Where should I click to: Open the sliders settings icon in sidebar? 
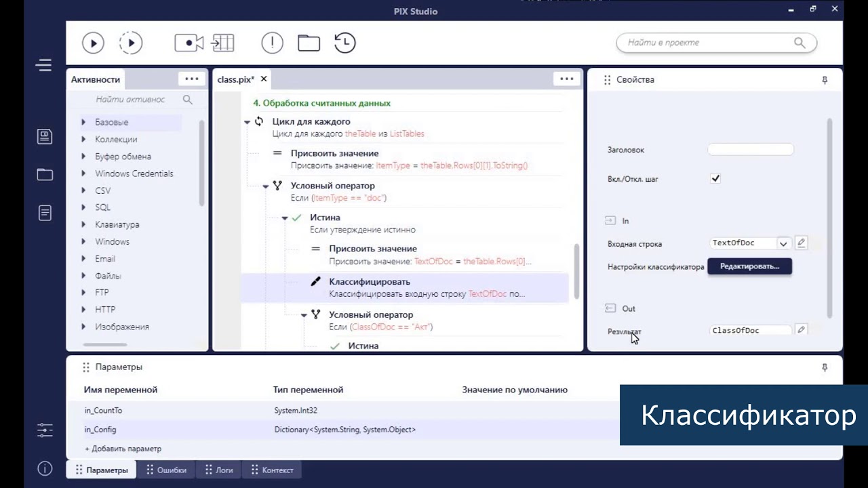(x=45, y=430)
